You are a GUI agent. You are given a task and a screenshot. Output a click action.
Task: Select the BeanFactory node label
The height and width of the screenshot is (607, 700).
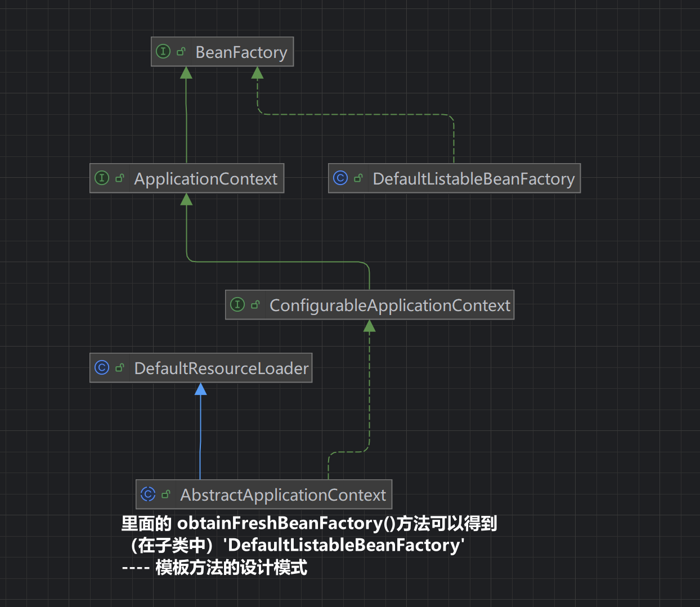(x=241, y=52)
